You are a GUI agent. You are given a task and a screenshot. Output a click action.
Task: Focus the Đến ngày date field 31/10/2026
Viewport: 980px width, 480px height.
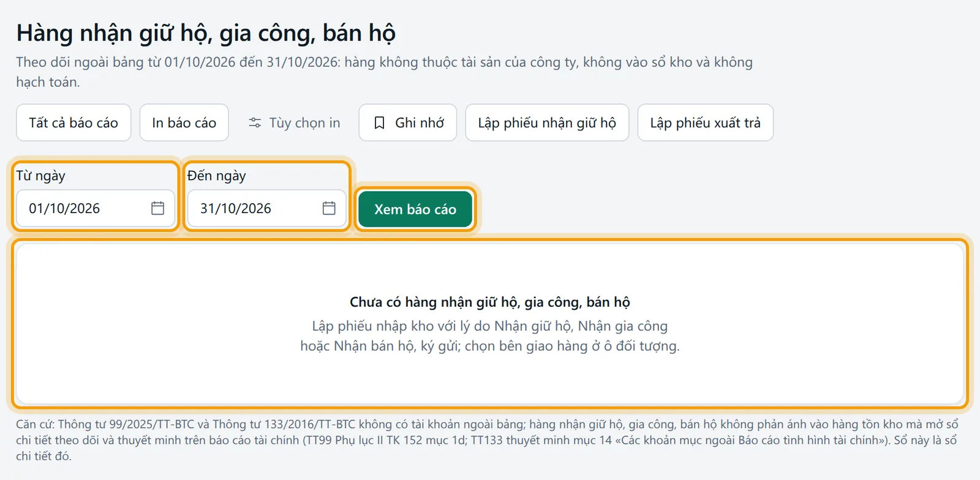pyautogui.click(x=267, y=208)
